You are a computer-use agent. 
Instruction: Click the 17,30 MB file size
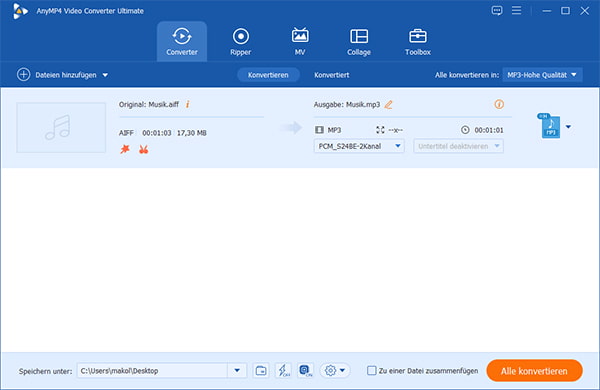pyautogui.click(x=191, y=133)
